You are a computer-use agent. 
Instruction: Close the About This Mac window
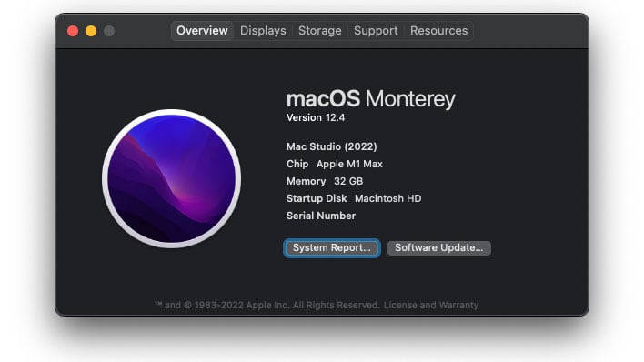[x=73, y=31]
